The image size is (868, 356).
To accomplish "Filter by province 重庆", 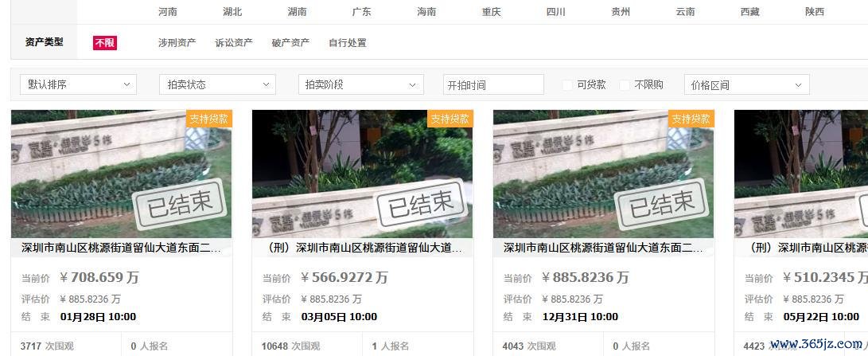I will coord(492,12).
